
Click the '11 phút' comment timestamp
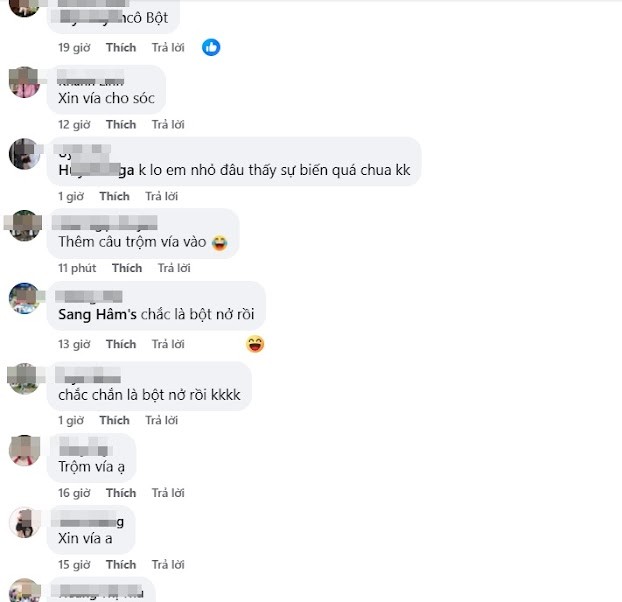(x=77, y=268)
